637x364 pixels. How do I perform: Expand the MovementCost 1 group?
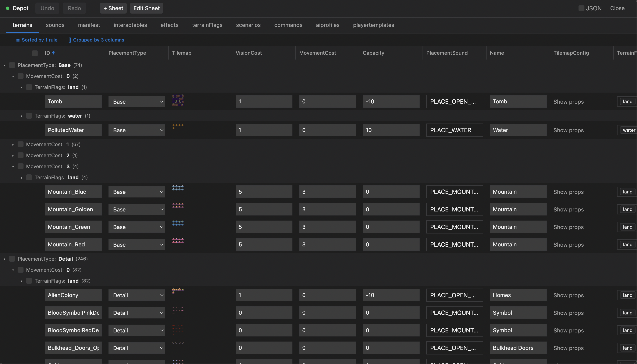(13, 144)
